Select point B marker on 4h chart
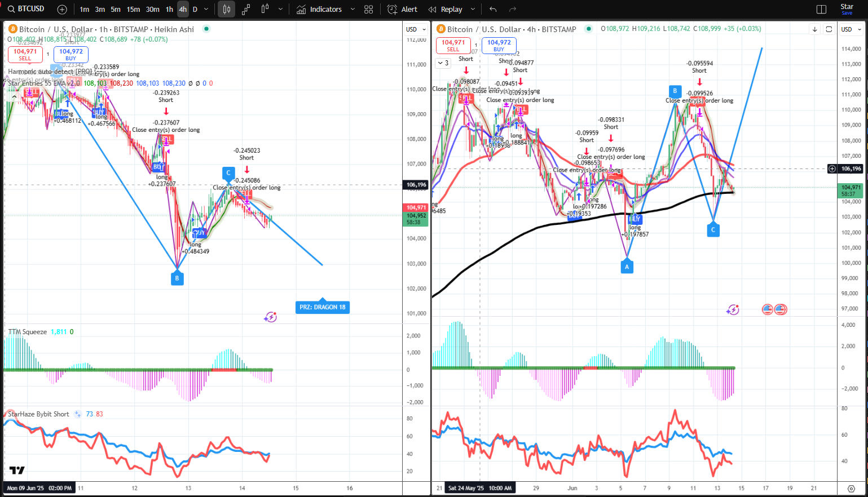This screenshot has width=868, height=497. click(x=675, y=91)
